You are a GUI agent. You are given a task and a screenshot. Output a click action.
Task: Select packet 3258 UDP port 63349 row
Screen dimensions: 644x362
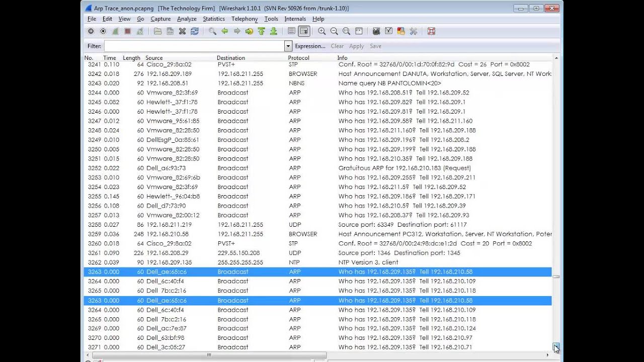coord(318,225)
